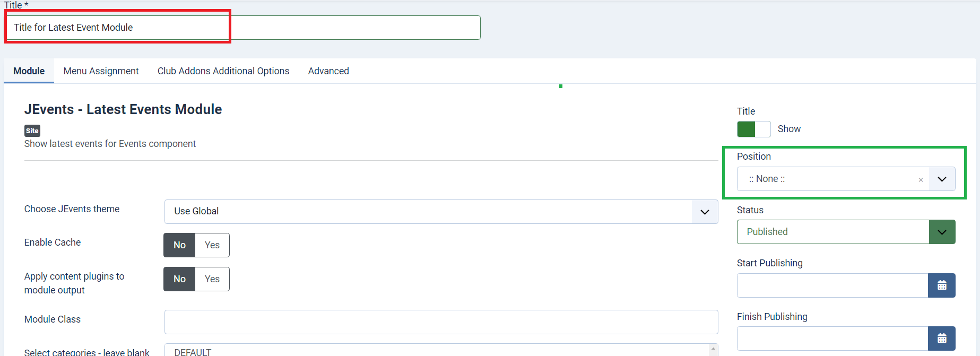The height and width of the screenshot is (356, 980).
Task: Click the Site badge
Action: 32,131
